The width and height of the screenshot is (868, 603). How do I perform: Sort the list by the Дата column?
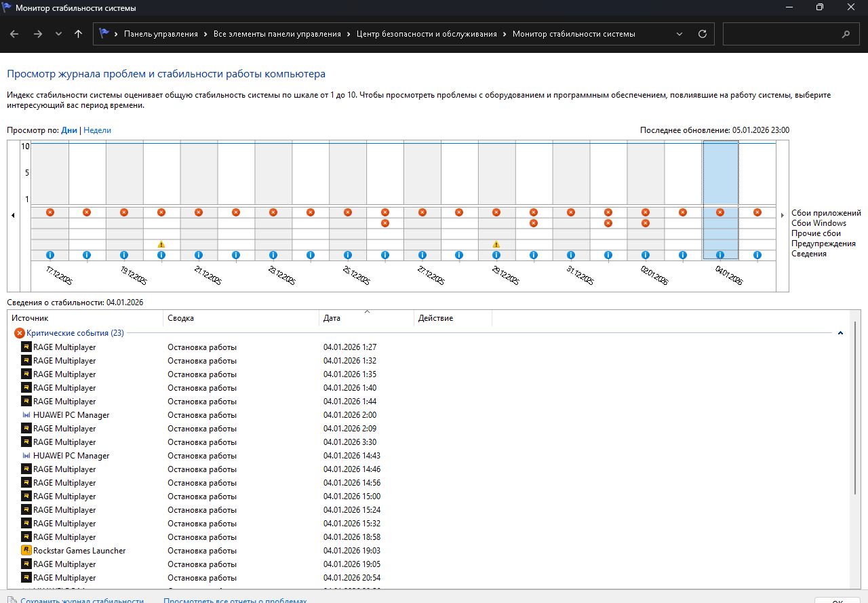[x=367, y=318]
